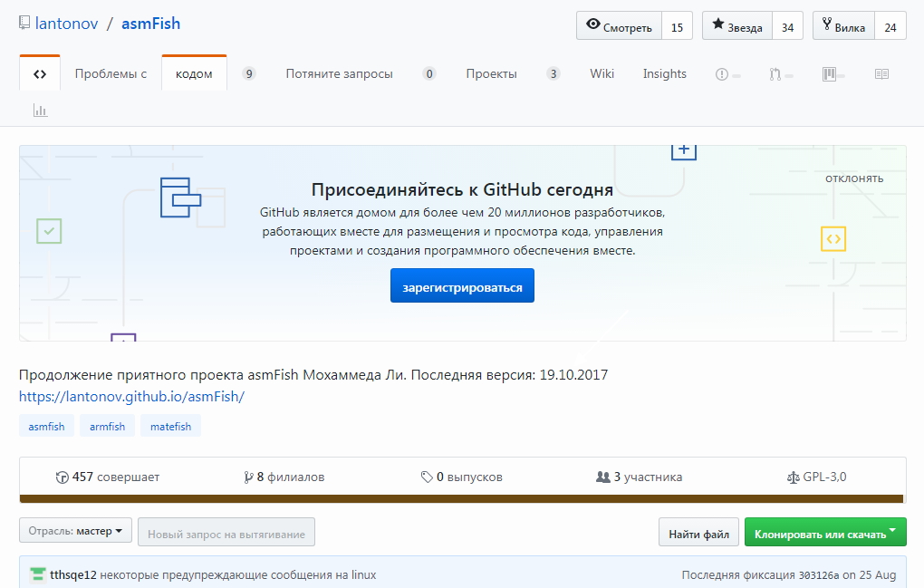924x588 pixels.
Task: Open the insights bar graph icon
Action: coord(40,111)
